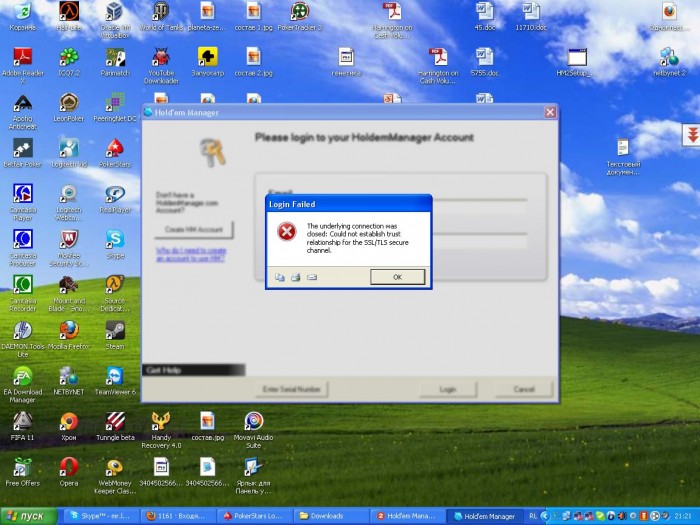Select HM2Setup installer icon on desktop
Image resolution: width=700 pixels, height=525 pixels.
[x=577, y=63]
